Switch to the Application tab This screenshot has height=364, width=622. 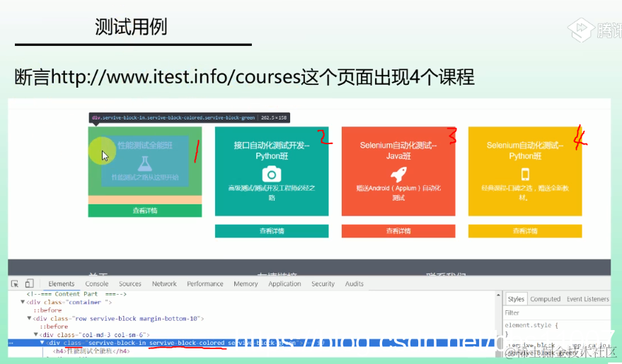(x=284, y=283)
